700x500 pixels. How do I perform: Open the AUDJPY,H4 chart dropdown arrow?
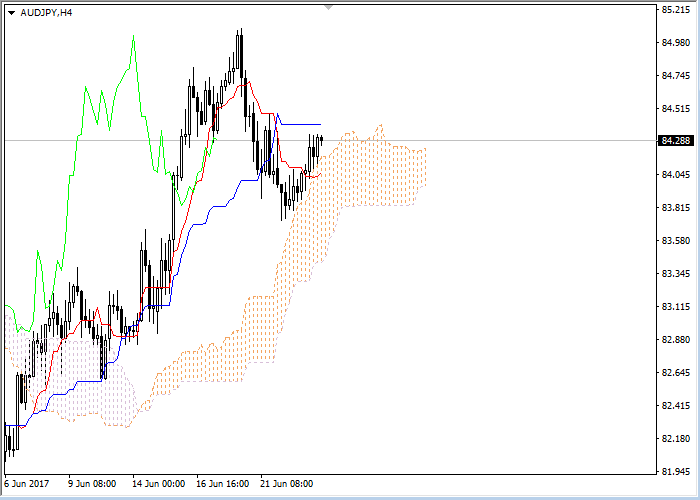coord(12,13)
